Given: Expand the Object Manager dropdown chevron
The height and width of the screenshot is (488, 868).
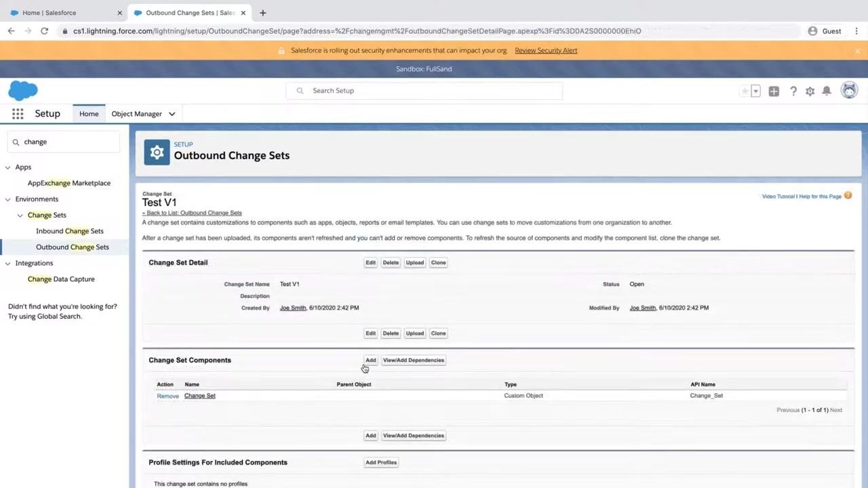Looking at the screenshot, I should (172, 114).
